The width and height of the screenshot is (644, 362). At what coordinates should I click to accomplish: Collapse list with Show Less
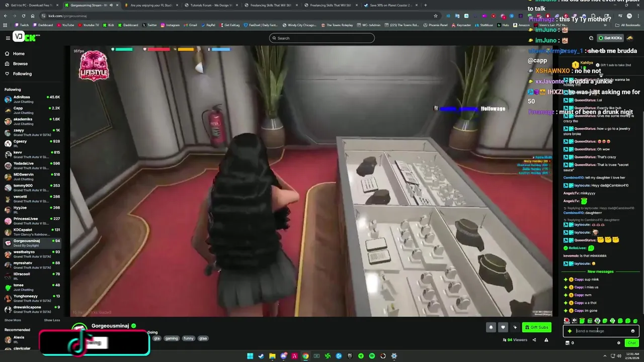click(52, 320)
